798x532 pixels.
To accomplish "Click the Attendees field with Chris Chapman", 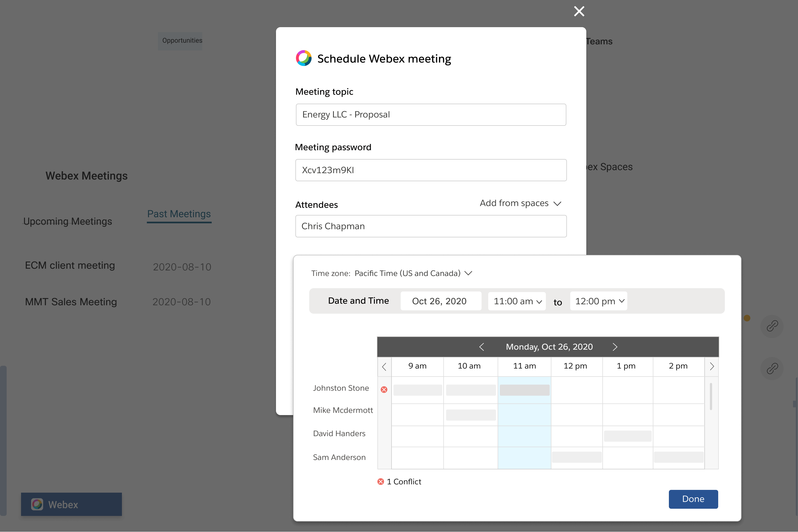I will pyautogui.click(x=431, y=226).
